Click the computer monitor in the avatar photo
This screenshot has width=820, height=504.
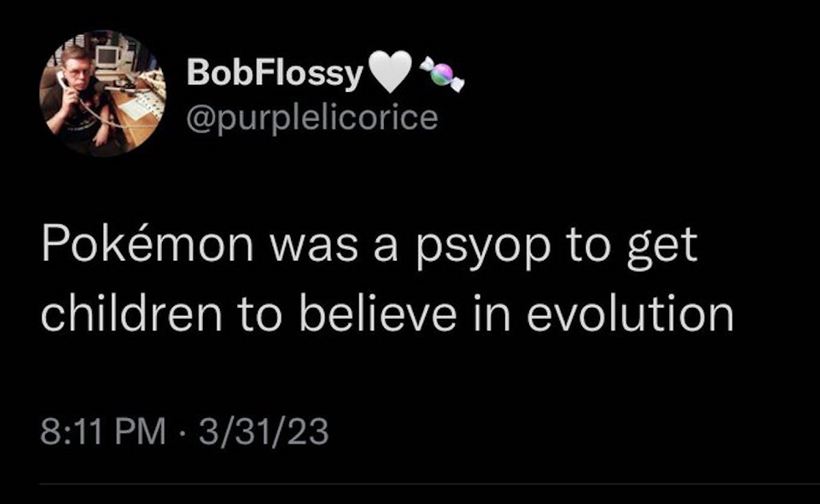point(108,57)
